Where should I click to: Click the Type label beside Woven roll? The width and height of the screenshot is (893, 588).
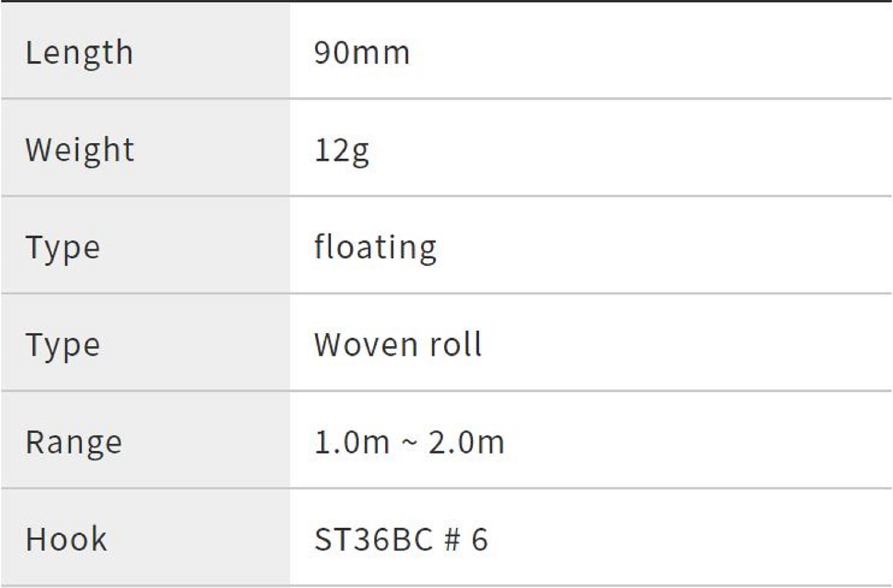point(63,345)
